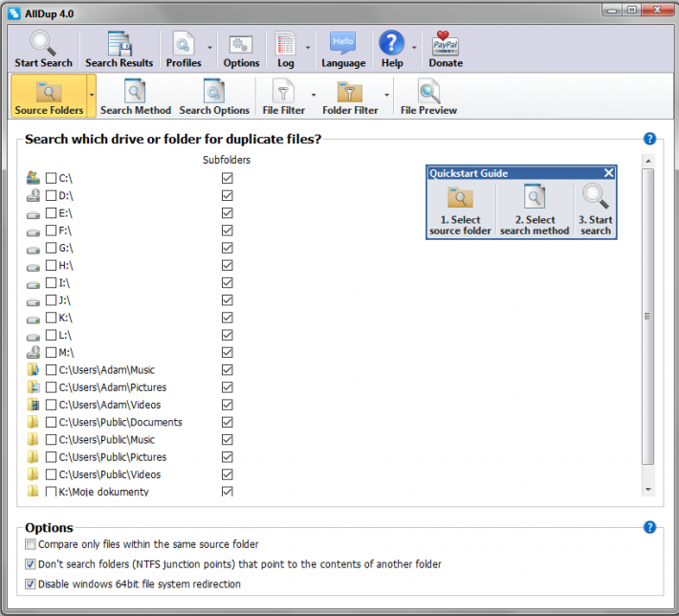Screen dimensions: 679x616
Task: Click the Adam Pictures folder icon
Action: [33, 386]
